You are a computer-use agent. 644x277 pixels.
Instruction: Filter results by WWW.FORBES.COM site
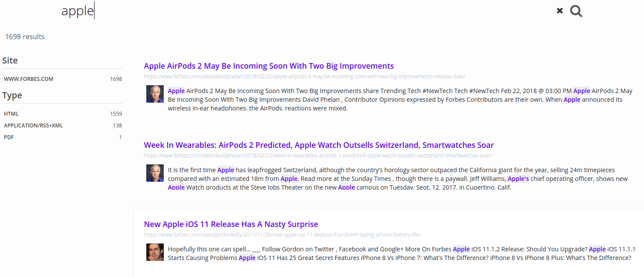29,79
